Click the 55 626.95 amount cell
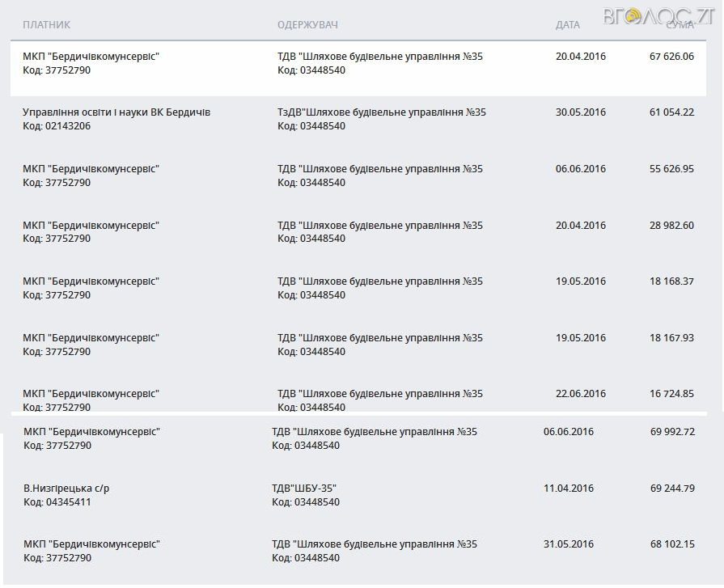 click(671, 169)
